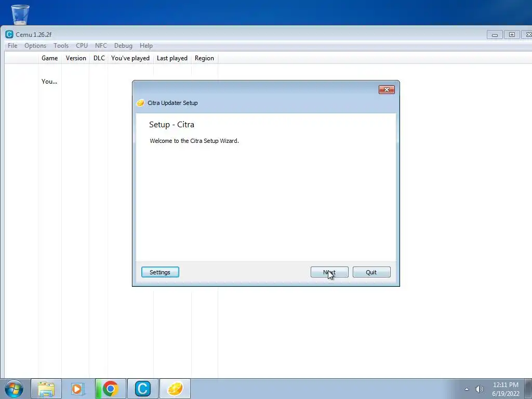Click 'Welcome to the Citra Setup Wizard.' text
532x399 pixels.
tap(194, 141)
